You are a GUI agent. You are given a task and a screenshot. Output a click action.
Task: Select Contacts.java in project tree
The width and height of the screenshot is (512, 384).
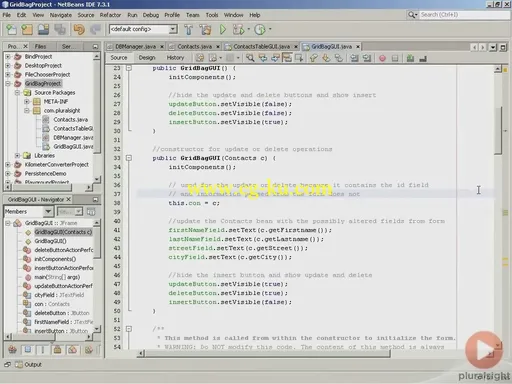(x=71, y=119)
